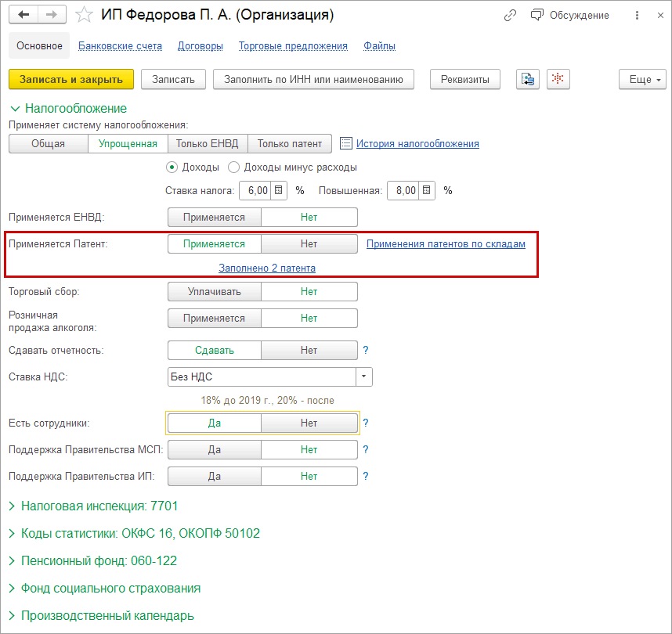Click the Ставка налога 6,00 field
The width and height of the screenshot is (672, 634).
[255, 190]
